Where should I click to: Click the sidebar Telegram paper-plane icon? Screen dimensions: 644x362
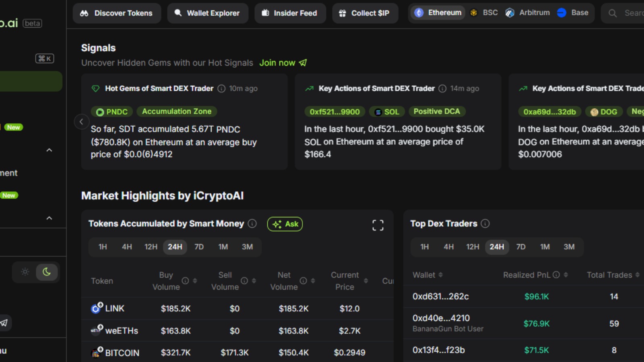4,323
